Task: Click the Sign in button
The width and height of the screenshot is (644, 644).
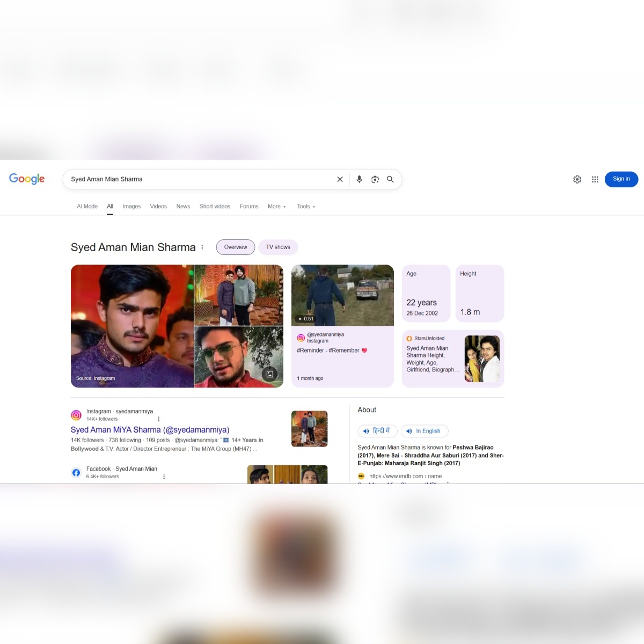Action: (621, 179)
